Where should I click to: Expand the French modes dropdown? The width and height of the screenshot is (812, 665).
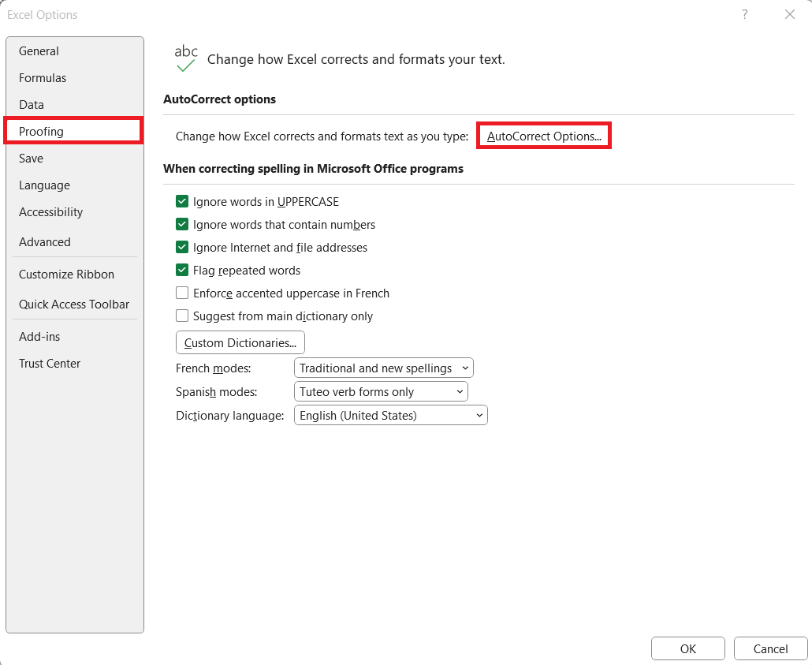click(384, 368)
